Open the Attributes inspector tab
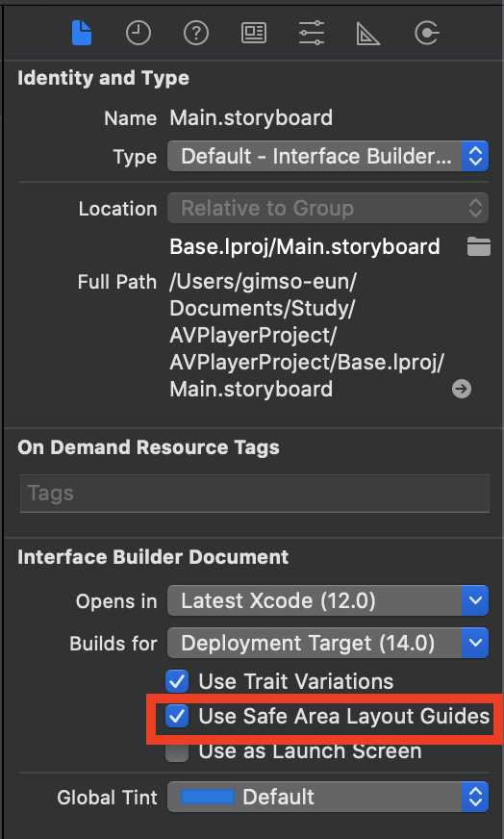This screenshot has height=839, width=504. pyautogui.click(x=312, y=33)
